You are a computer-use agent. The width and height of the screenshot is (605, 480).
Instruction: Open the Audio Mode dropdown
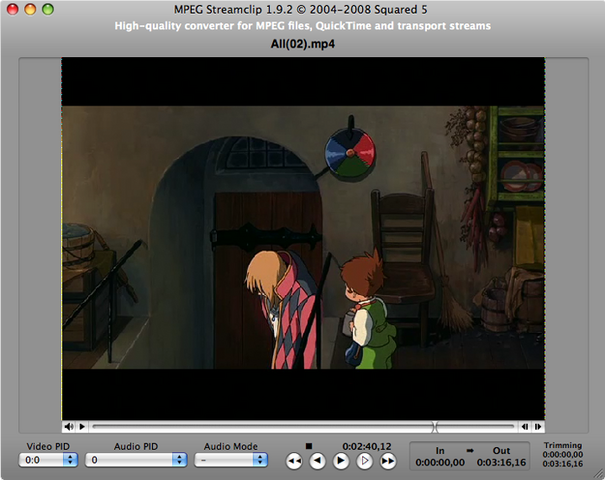[231, 460]
